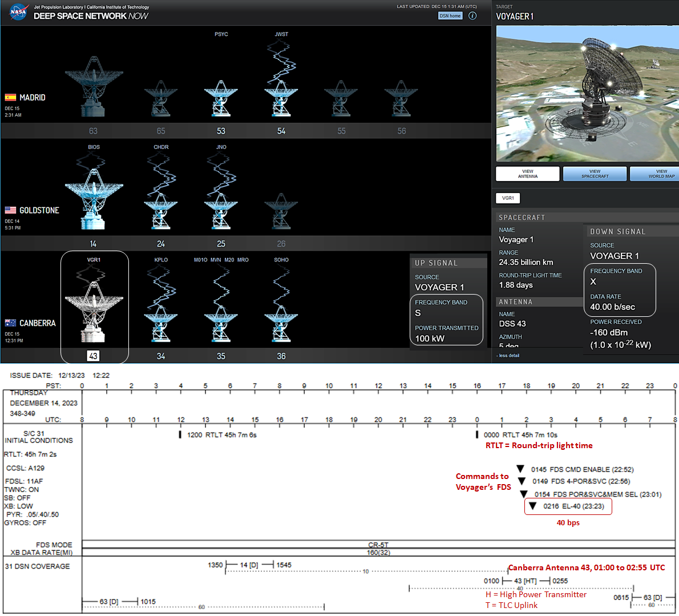The width and height of the screenshot is (679, 616).
Task: Switch to View Antenna tab
Action: click(528, 174)
